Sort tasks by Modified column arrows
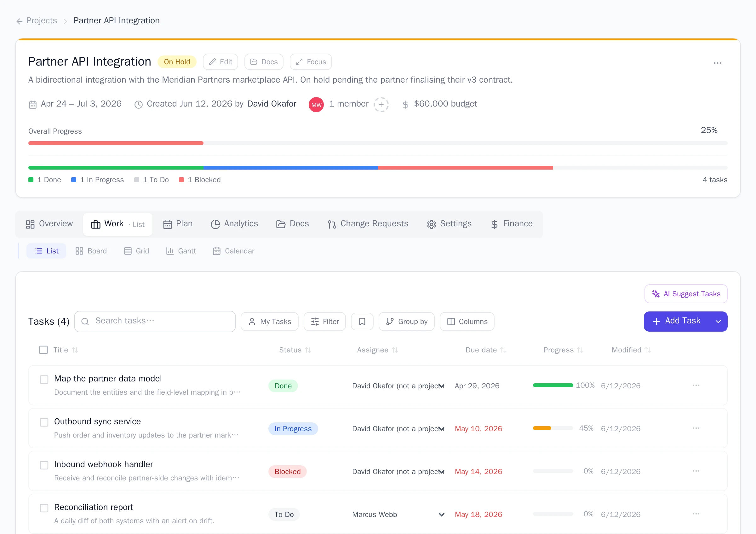 pos(648,350)
